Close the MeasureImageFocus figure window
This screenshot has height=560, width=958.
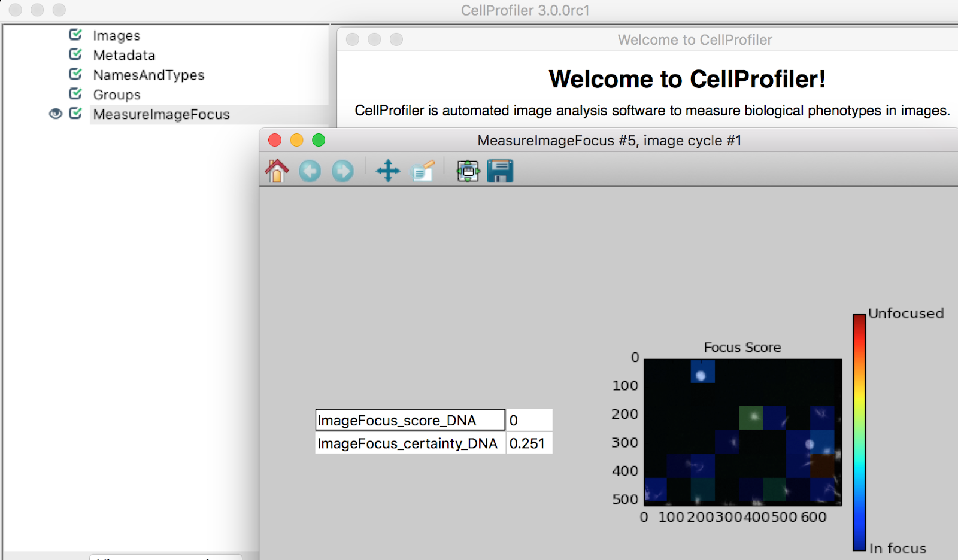coord(275,140)
